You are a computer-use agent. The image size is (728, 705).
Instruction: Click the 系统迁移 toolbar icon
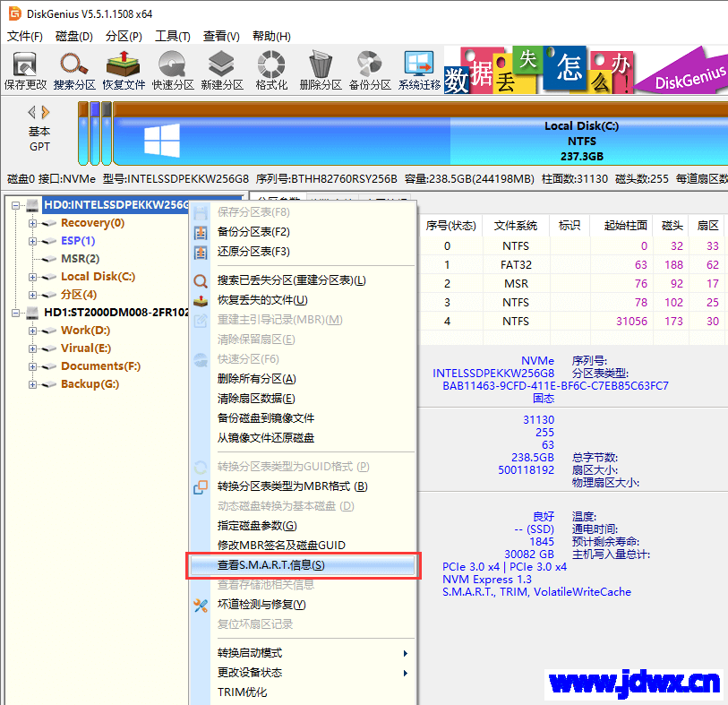pos(419,64)
